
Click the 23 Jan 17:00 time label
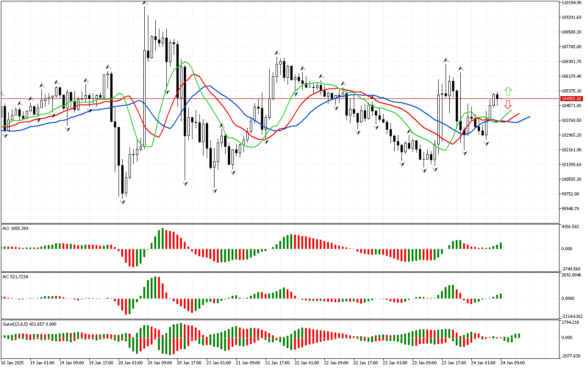click(x=453, y=363)
